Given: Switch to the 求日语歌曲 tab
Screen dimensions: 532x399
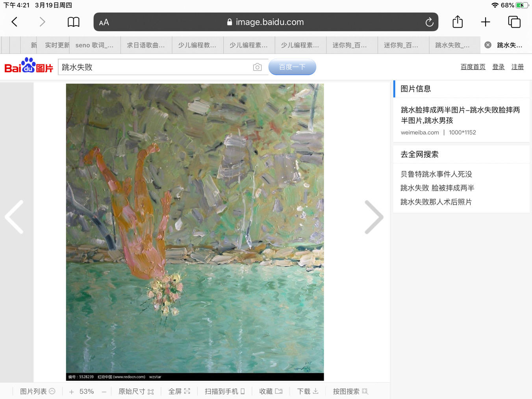Looking at the screenshot, I should click(x=146, y=45).
